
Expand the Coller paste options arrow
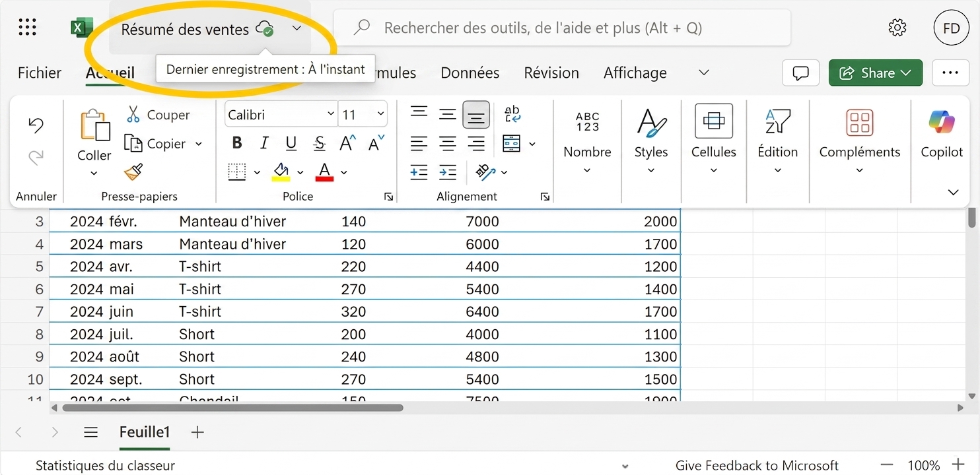[94, 174]
